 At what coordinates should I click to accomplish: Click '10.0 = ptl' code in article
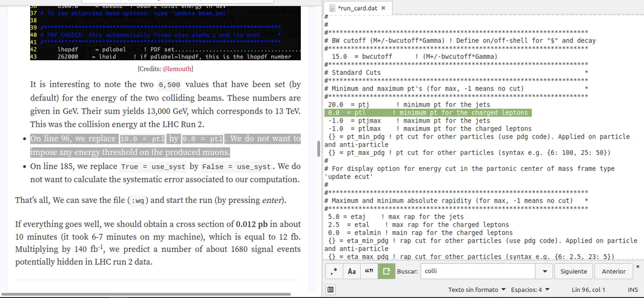tap(142, 139)
